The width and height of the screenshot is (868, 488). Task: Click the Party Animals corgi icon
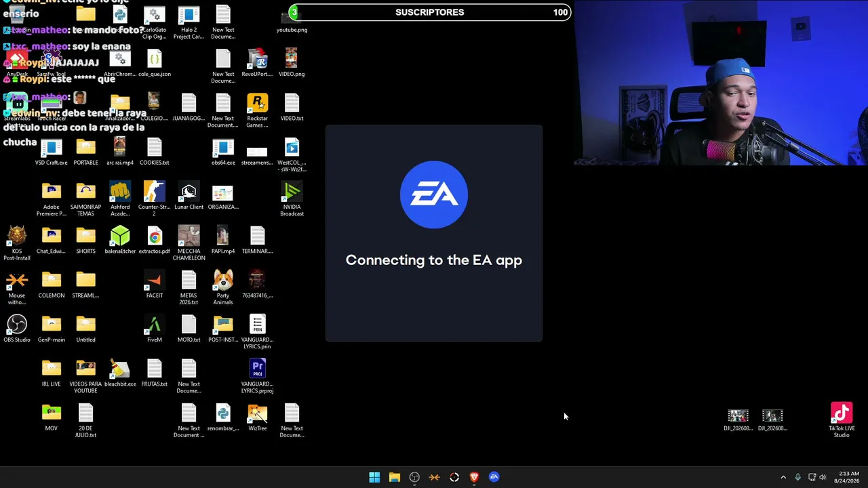tap(223, 281)
